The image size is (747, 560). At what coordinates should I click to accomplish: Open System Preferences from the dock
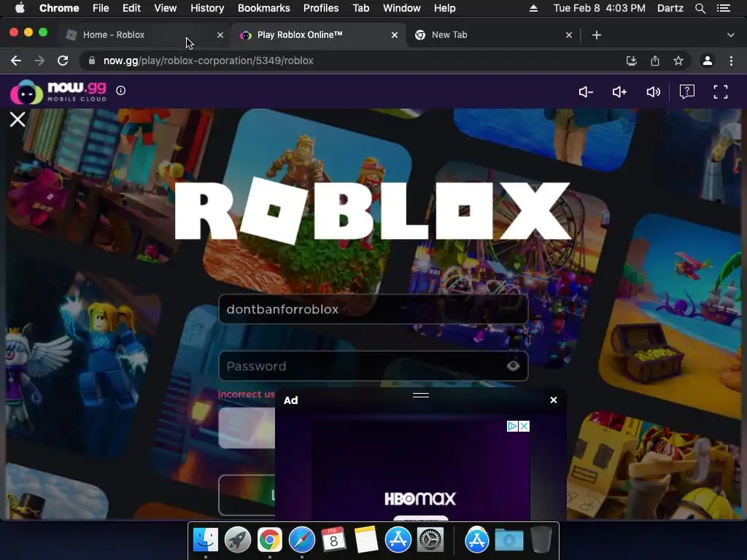tap(430, 540)
